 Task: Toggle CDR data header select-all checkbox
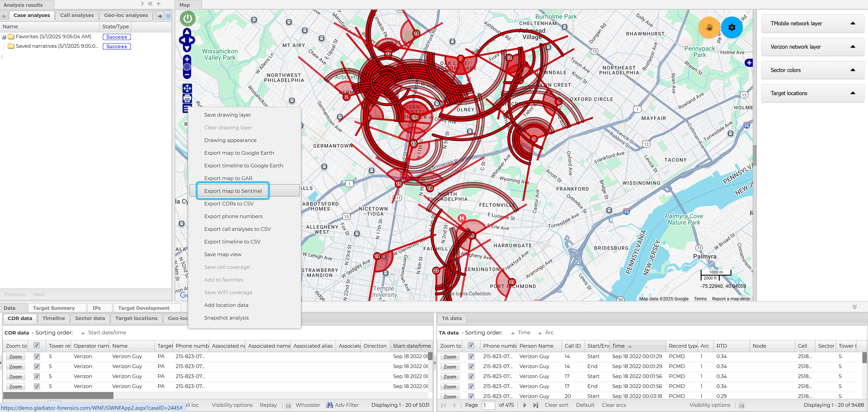tap(37, 345)
